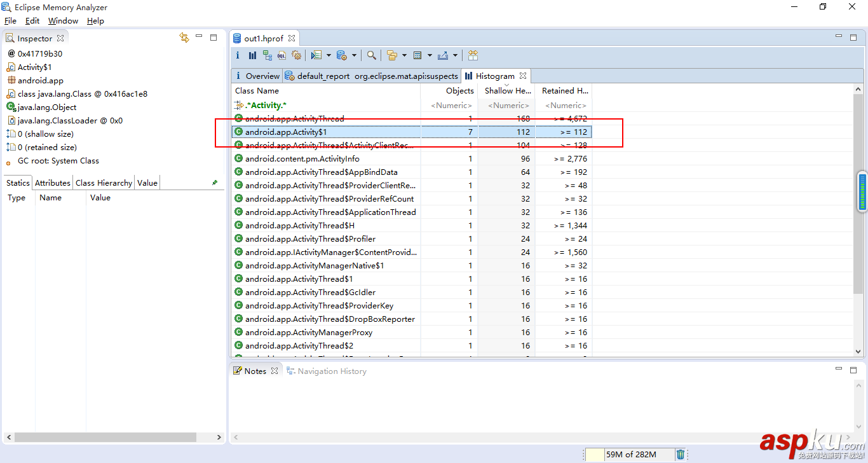Switch to the Overview tab
This screenshot has width=868, height=463.
[x=257, y=76]
